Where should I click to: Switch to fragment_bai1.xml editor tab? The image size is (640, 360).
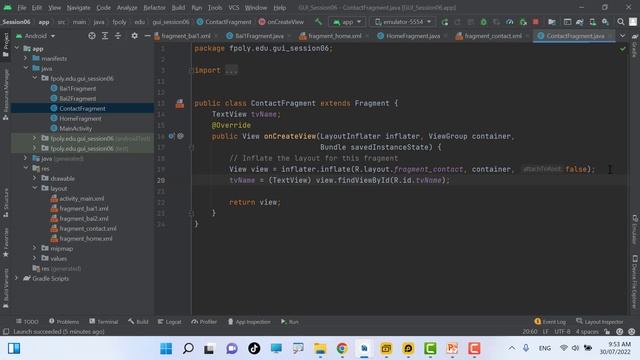tap(186, 36)
